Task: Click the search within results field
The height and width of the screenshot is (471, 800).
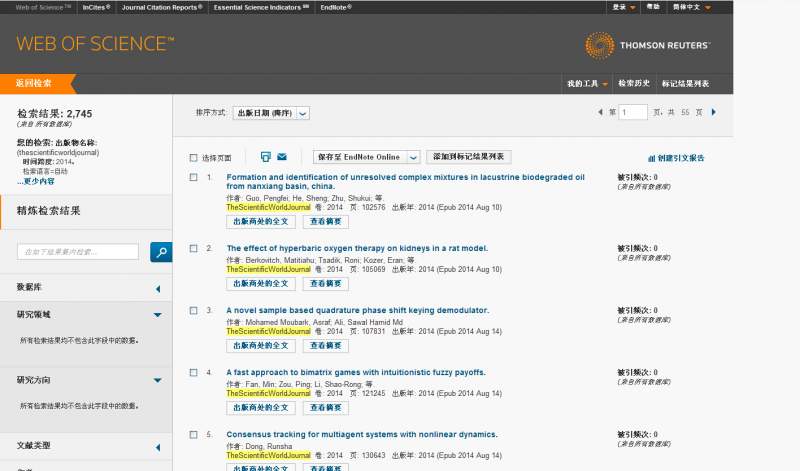Action: tap(78, 252)
